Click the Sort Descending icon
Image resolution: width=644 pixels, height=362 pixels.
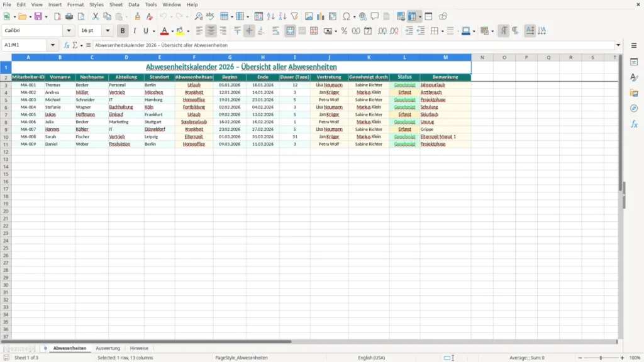(282, 16)
